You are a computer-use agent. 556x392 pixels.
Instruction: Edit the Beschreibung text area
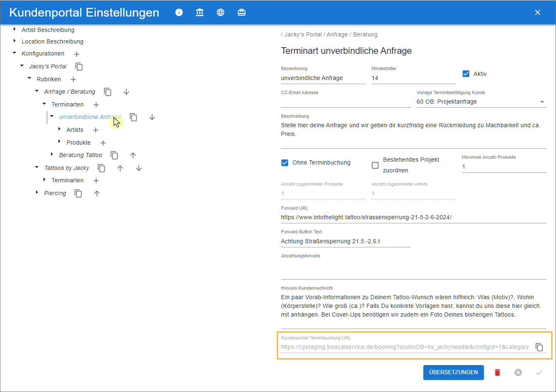(414, 134)
